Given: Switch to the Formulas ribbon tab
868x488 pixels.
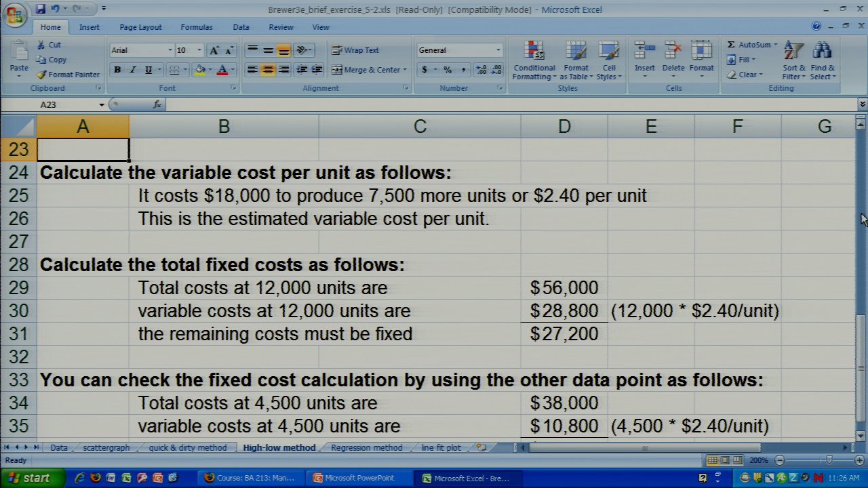Looking at the screenshot, I should [x=196, y=27].
